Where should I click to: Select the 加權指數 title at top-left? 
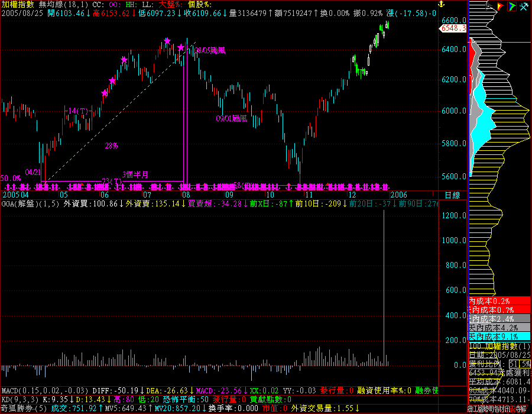point(18,4)
